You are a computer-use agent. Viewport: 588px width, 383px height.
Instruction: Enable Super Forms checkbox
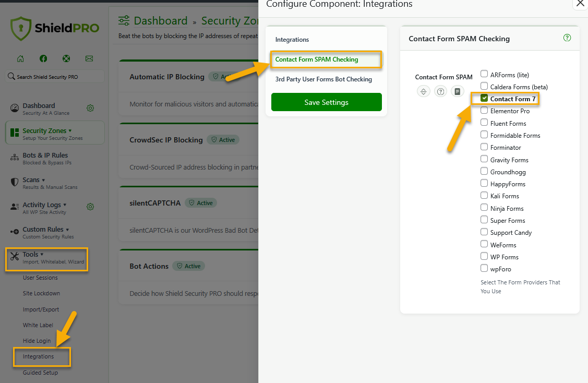coord(484,220)
